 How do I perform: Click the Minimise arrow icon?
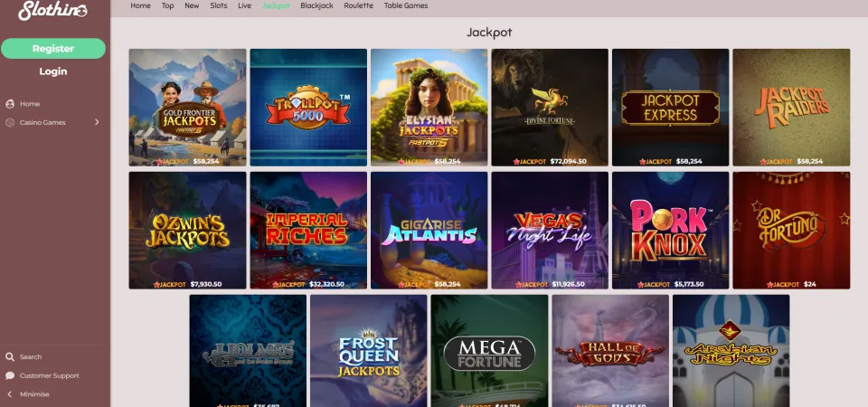[10, 394]
